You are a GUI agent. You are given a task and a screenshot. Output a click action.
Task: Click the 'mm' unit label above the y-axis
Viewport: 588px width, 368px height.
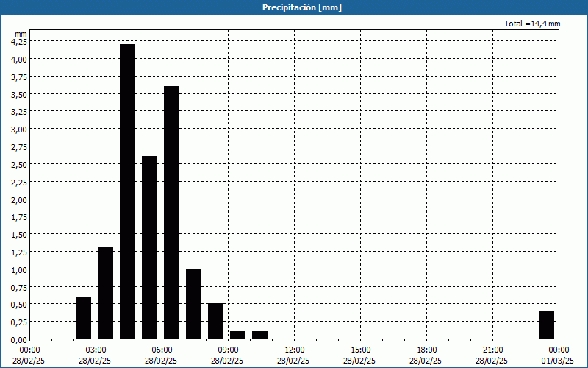pyautogui.click(x=21, y=34)
